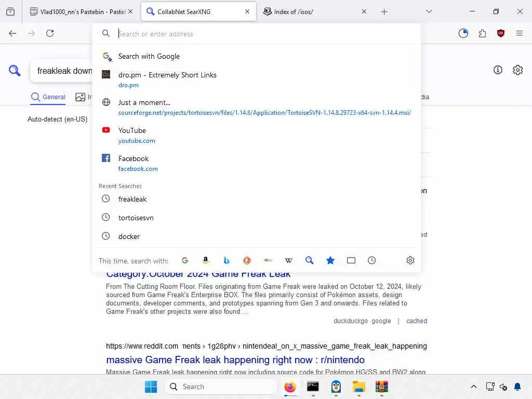Search this time with SearXNG magnifier icon
The height and width of the screenshot is (399, 532).
pyautogui.click(x=310, y=261)
